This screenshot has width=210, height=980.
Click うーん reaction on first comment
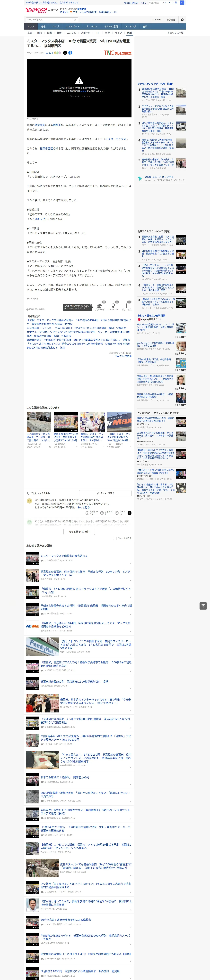click(117, 513)
